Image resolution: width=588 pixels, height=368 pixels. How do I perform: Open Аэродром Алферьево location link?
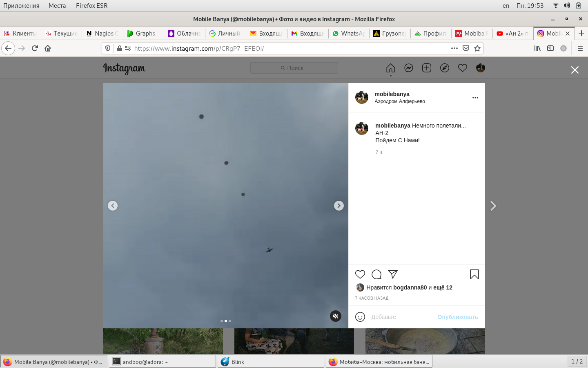pyautogui.click(x=399, y=101)
